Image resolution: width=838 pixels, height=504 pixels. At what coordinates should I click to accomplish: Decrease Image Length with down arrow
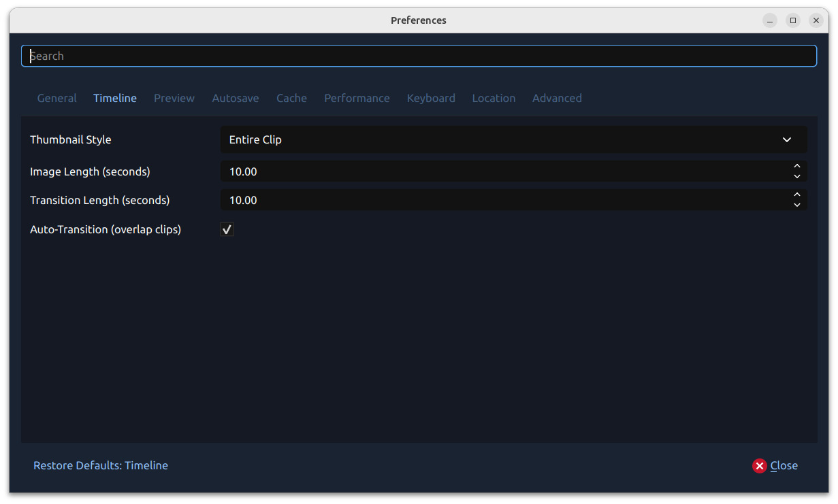point(797,177)
